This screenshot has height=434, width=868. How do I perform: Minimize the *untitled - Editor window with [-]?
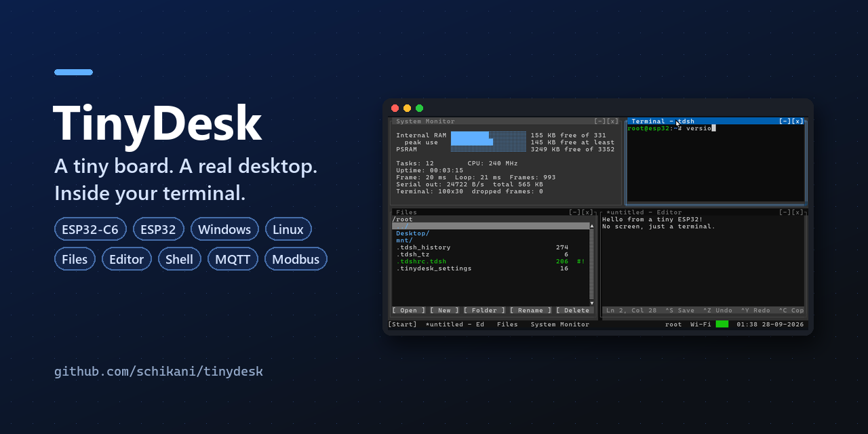(x=785, y=212)
